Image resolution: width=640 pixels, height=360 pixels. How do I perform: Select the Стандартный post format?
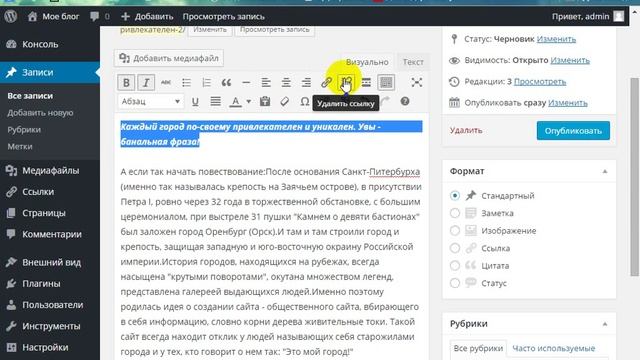coord(455,196)
